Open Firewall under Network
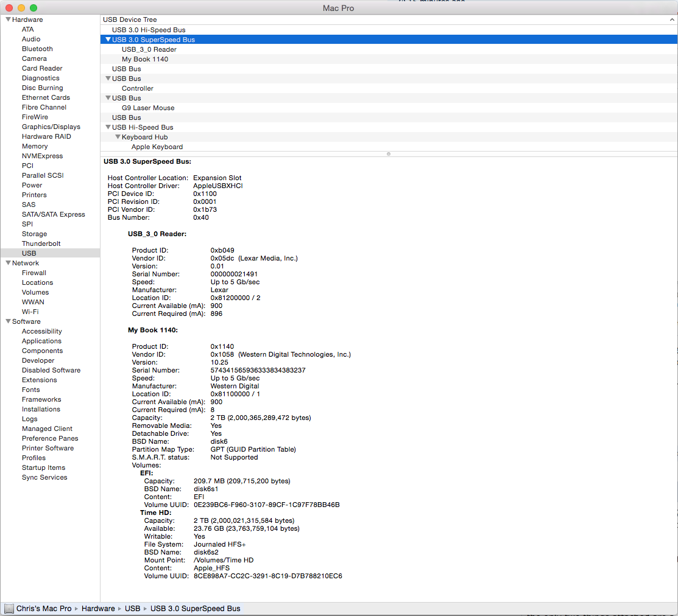 click(x=34, y=273)
